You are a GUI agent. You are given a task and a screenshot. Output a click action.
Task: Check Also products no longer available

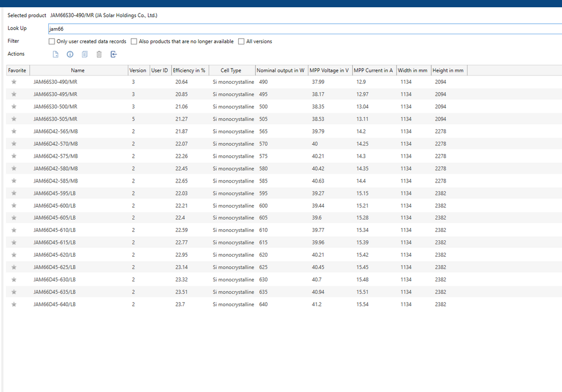(x=134, y=42)
